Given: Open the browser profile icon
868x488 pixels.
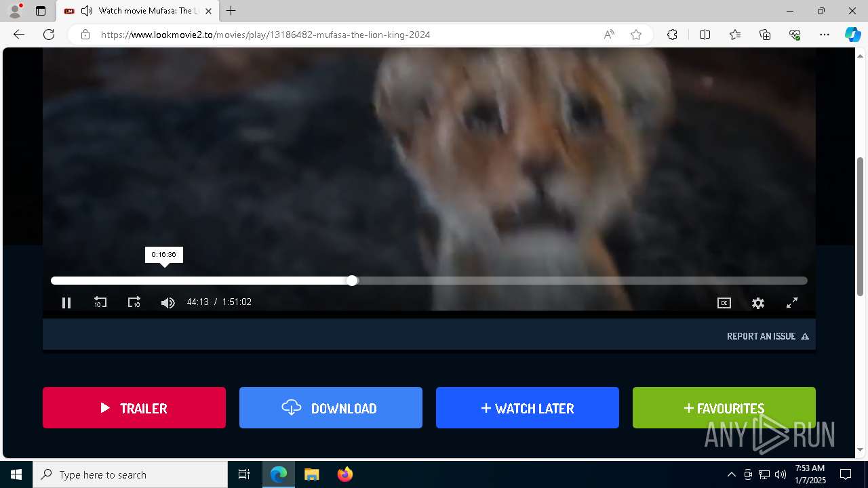Looking at the screenshot, I should click(x=15, y=11).
